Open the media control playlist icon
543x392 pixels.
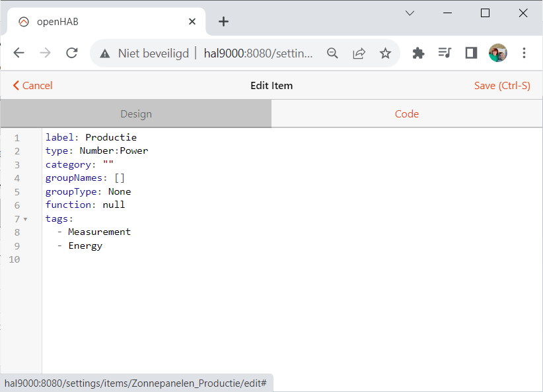pyautogui.click(x=445, y=53)
